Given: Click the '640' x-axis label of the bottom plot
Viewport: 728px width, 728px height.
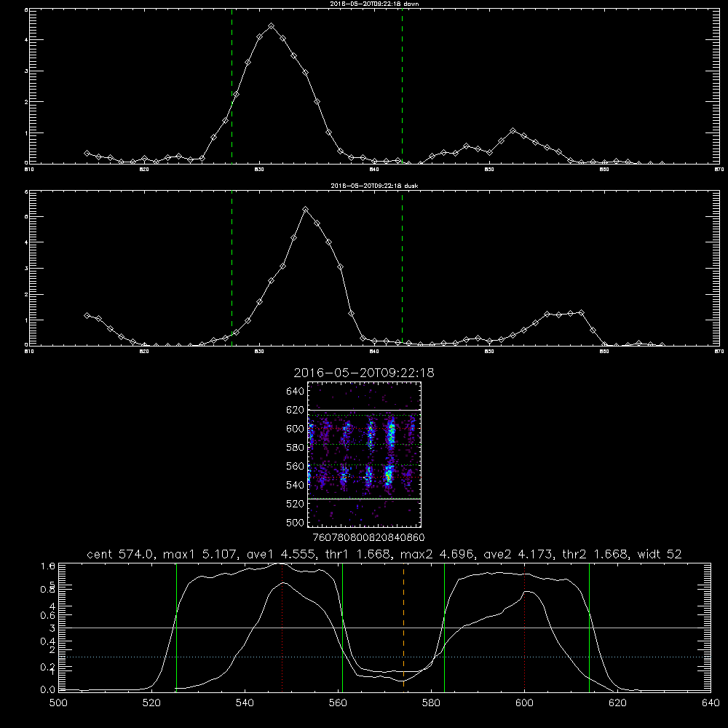Looking at the screenshot, I should click(x=711, y=703).
